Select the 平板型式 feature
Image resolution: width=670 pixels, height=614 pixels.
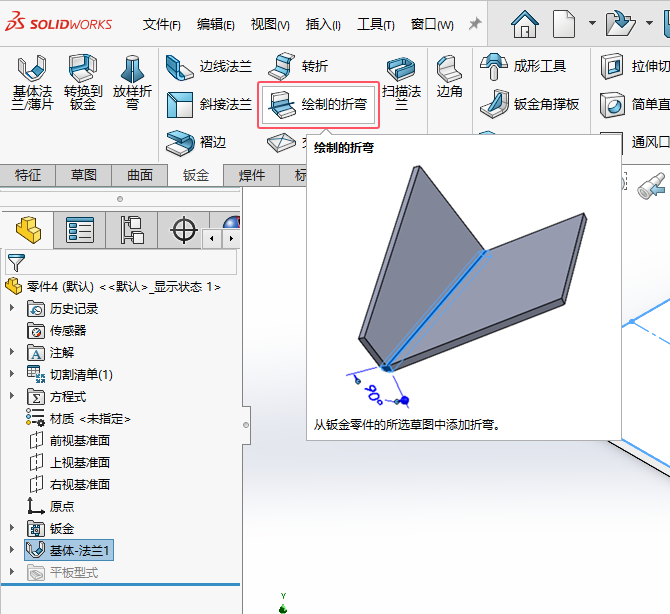(x=62, y=573)
